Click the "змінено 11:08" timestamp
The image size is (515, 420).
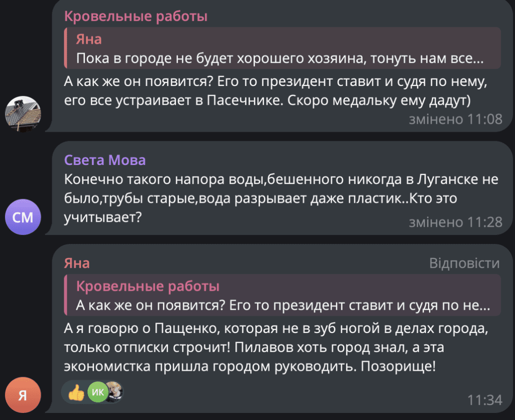(x=456, y=119)
